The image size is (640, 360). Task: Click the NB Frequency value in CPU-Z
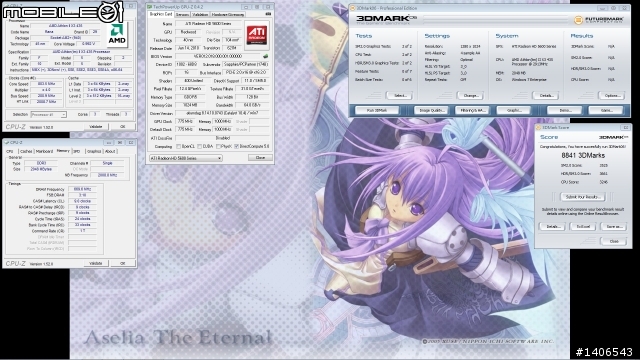tap(107, 175)
